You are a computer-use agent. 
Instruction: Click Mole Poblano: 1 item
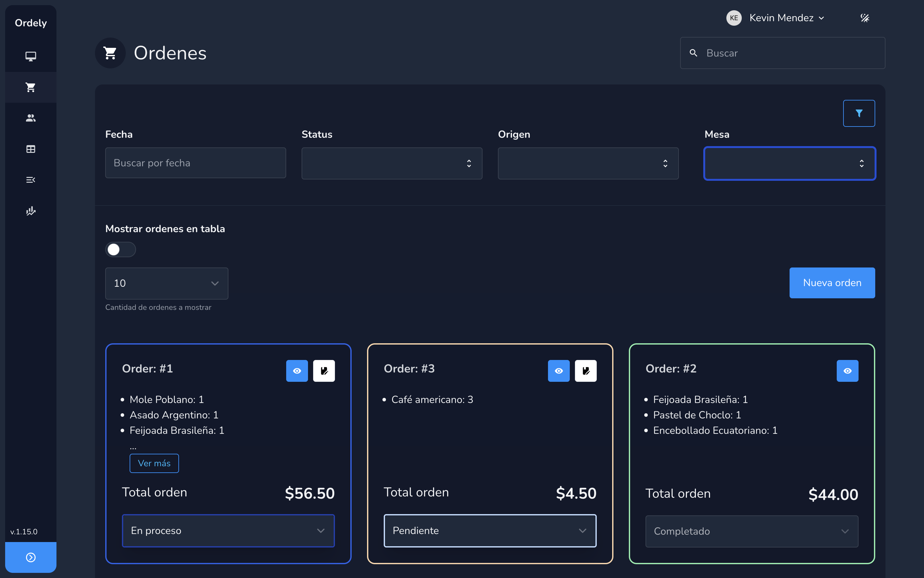click(x=167, y=399)
